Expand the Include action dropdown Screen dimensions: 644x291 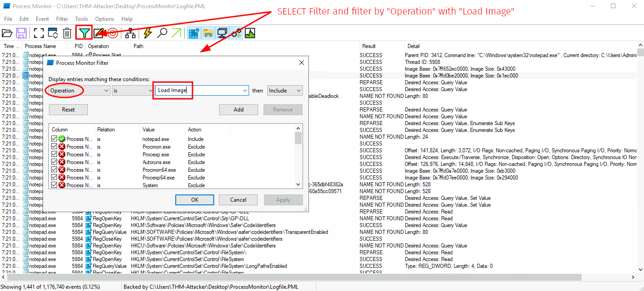(x=298, y=91)
